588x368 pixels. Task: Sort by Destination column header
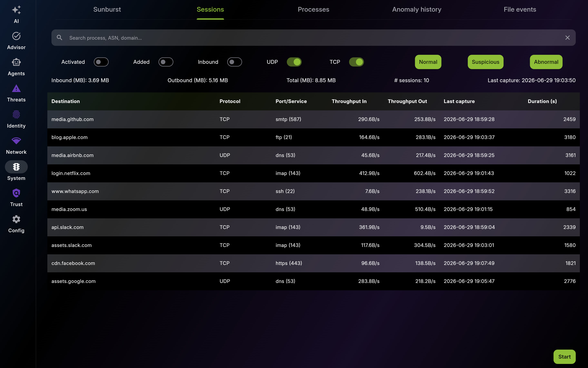[66, 101]
